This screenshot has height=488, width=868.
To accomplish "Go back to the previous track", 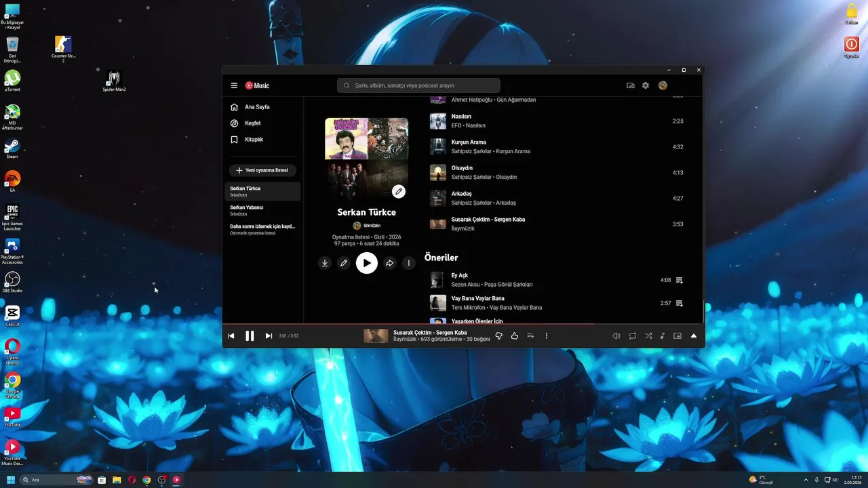I will [231, 335].
